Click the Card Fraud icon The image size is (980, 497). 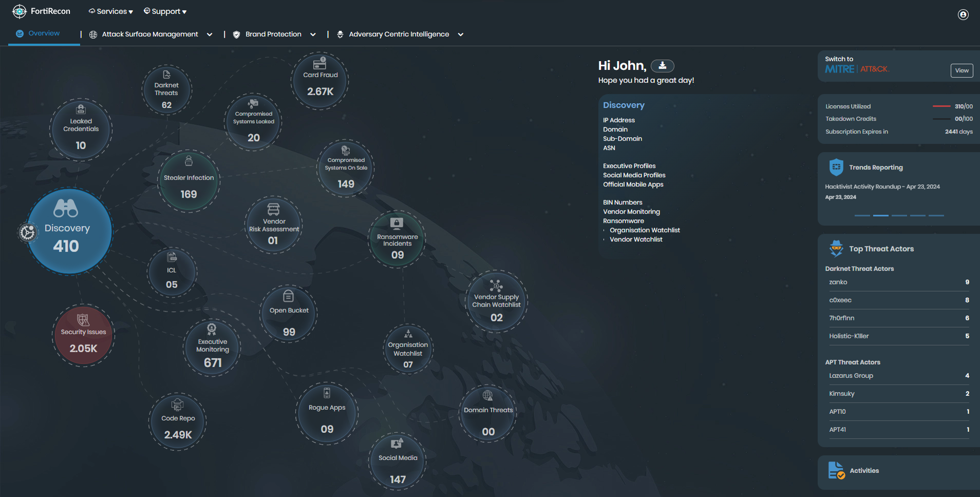pyautogui.click(x=319, y=63)
